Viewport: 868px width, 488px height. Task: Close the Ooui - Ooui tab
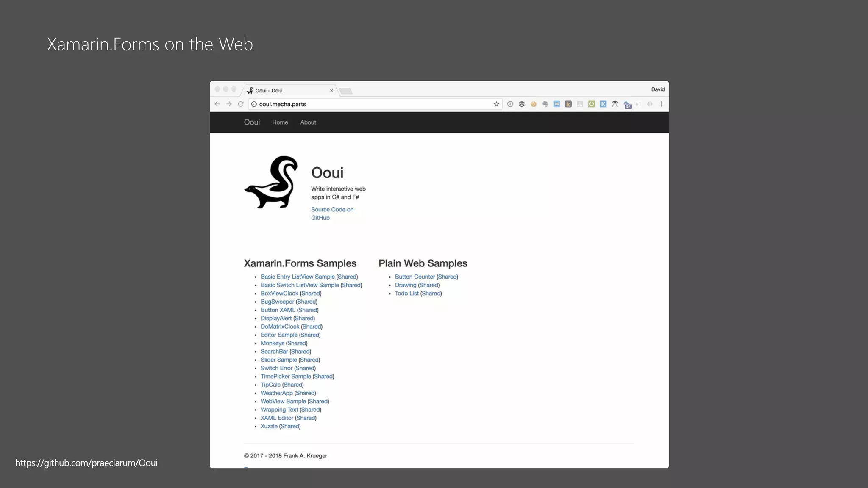[331, 91]
